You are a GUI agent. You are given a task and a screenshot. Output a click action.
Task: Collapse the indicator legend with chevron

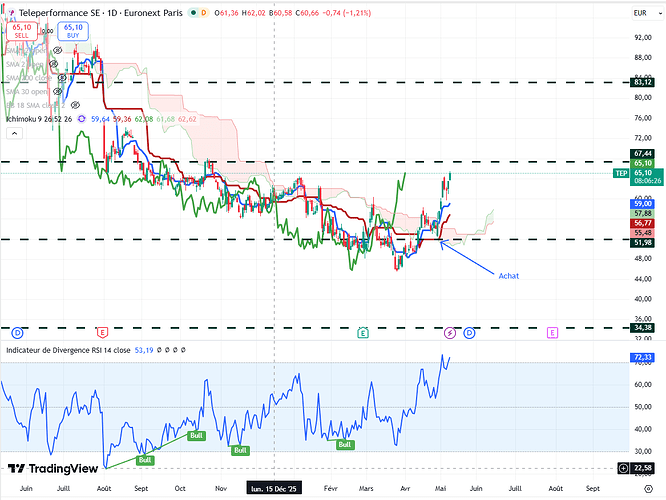pos(14,133)
